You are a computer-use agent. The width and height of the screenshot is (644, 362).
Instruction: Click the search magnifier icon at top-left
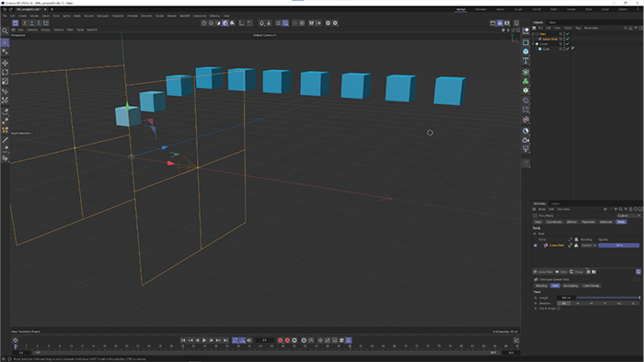point(5,30)
